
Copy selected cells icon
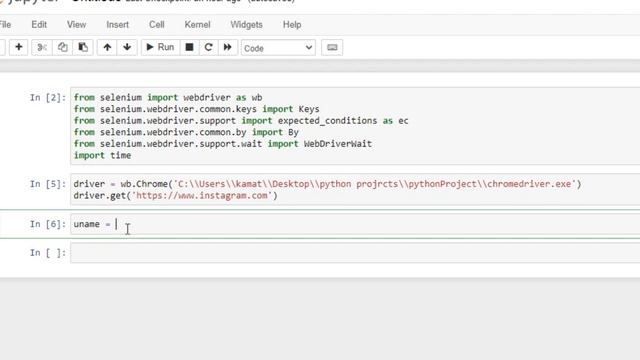point(62,47)
